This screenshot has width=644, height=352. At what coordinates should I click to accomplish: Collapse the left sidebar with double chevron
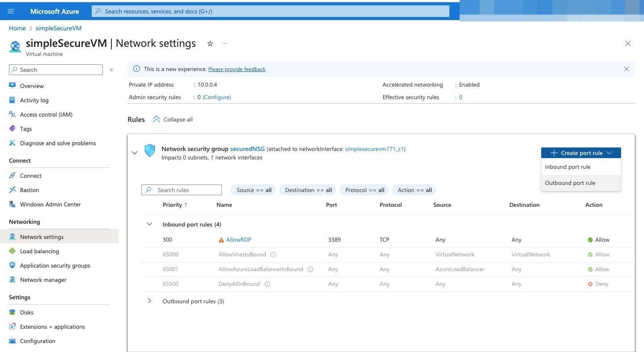pos(111,70)
